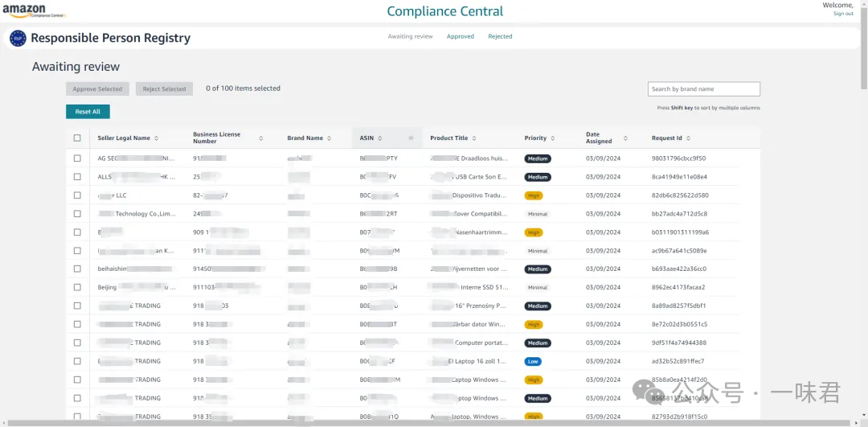Click the Date Assigned column header
Screen dimensions: 868x427
tap(600, 138)
